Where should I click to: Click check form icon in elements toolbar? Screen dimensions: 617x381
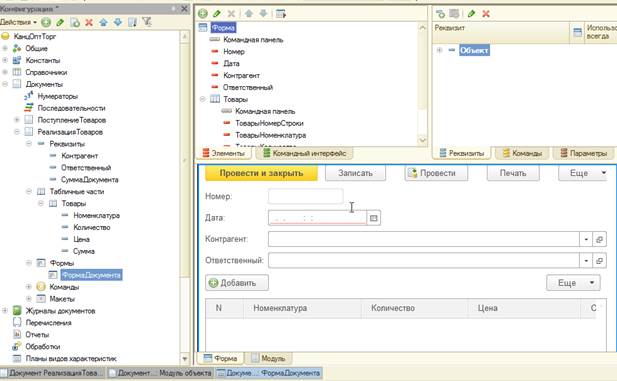pos(281,14)
